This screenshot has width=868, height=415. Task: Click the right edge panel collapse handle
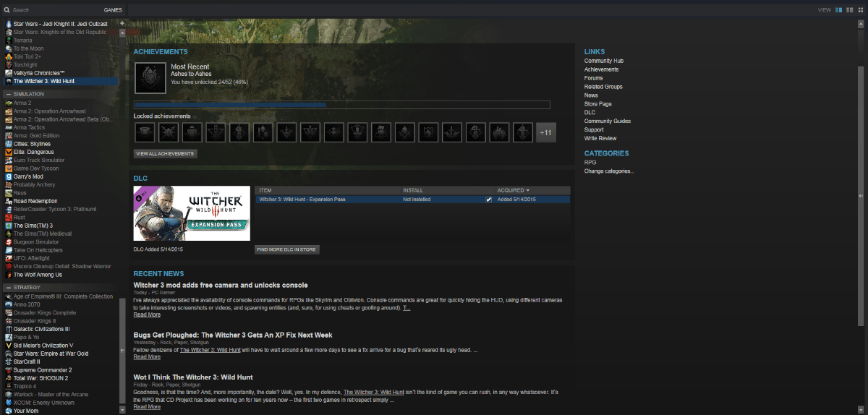pos(861,196)
